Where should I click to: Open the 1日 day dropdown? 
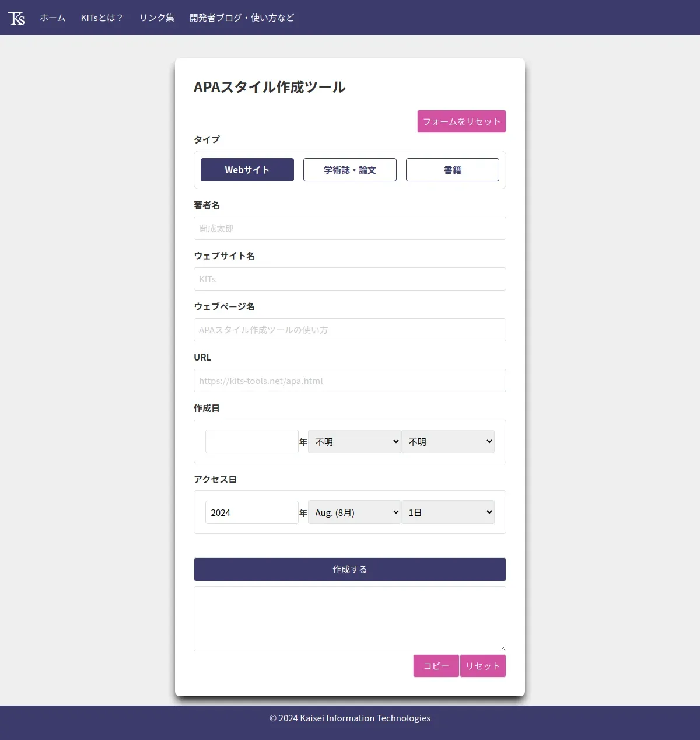click(x=448, y=512)
